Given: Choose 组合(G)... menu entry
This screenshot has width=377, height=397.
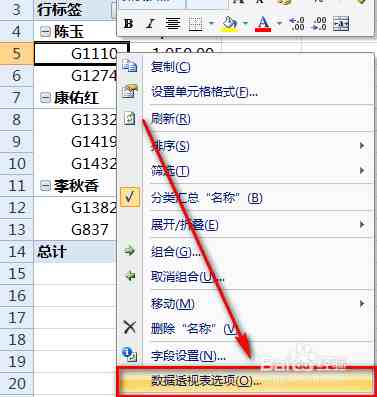Looking at the screenshot, I should point(245,252).
